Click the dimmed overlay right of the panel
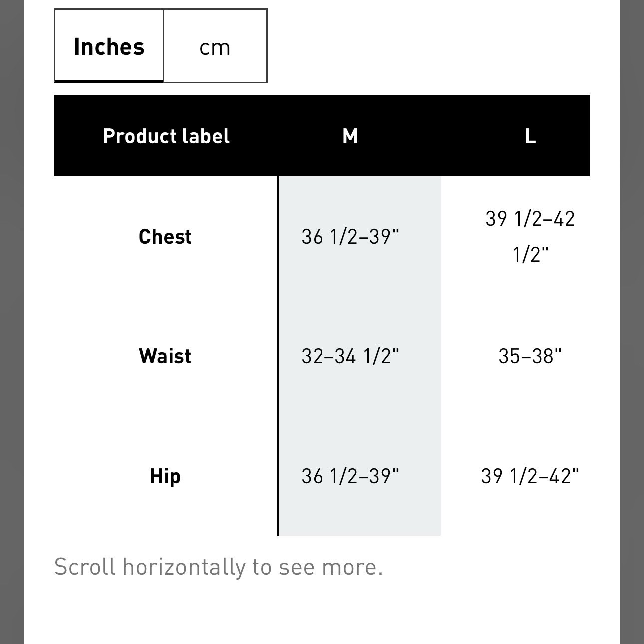The height and width of the screenshot is (644, 644). [632, 322]
